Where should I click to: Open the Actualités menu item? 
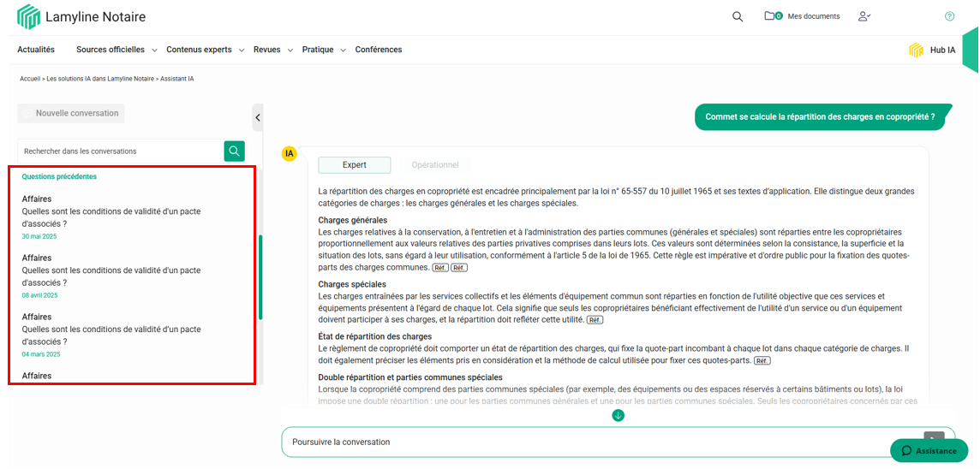pyautogui.click(x=36, y=50)
